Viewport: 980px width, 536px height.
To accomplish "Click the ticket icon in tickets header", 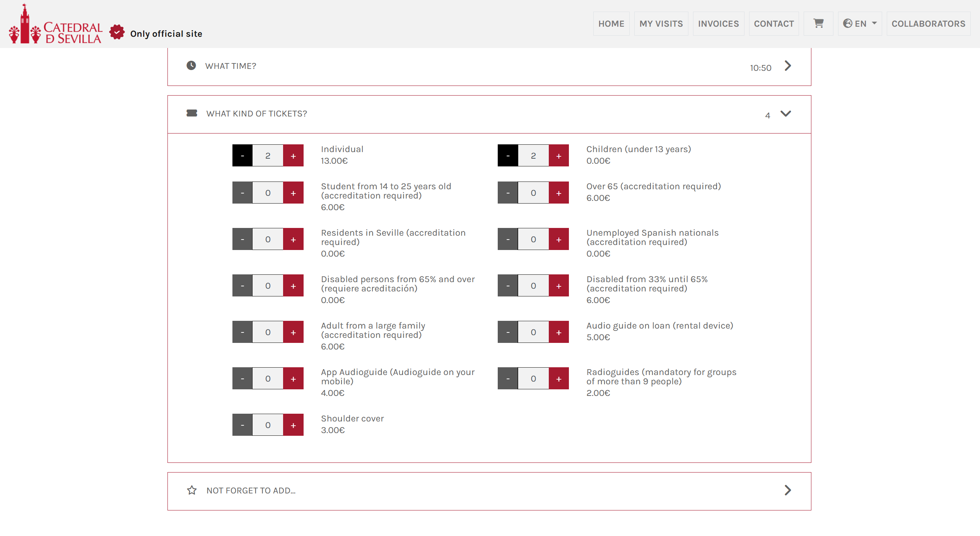I will (192, 113).
